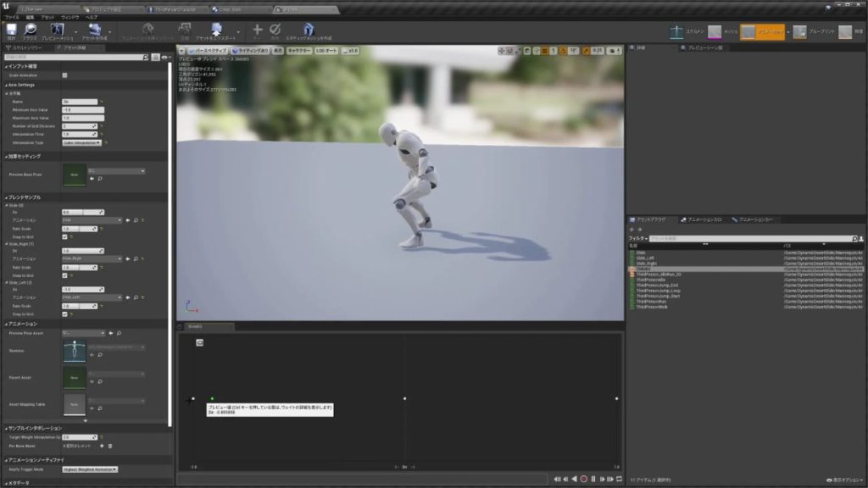Click trash icon beside Per Bone Blend
Image resolution: width=868 pixels, height=488 pixels.
[x=109, y=446]
